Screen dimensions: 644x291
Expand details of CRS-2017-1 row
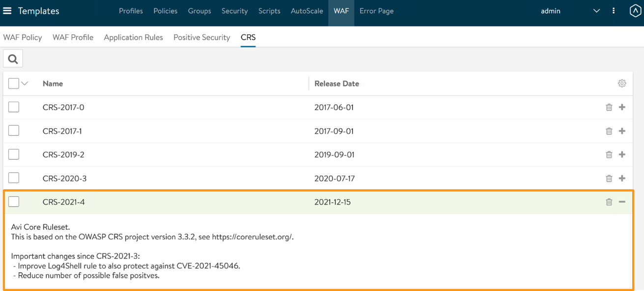tap(622, 131)
